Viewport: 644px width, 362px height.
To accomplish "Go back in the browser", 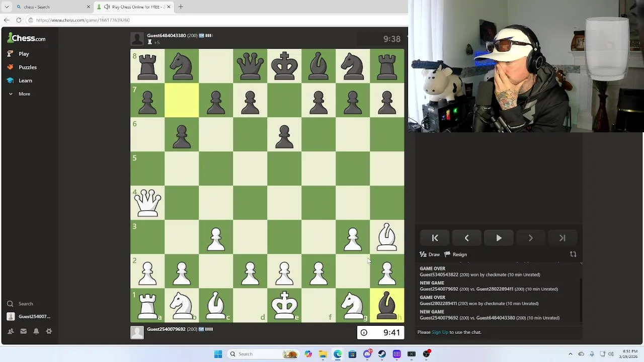I will pyautogui.click(x=7, y=20).
